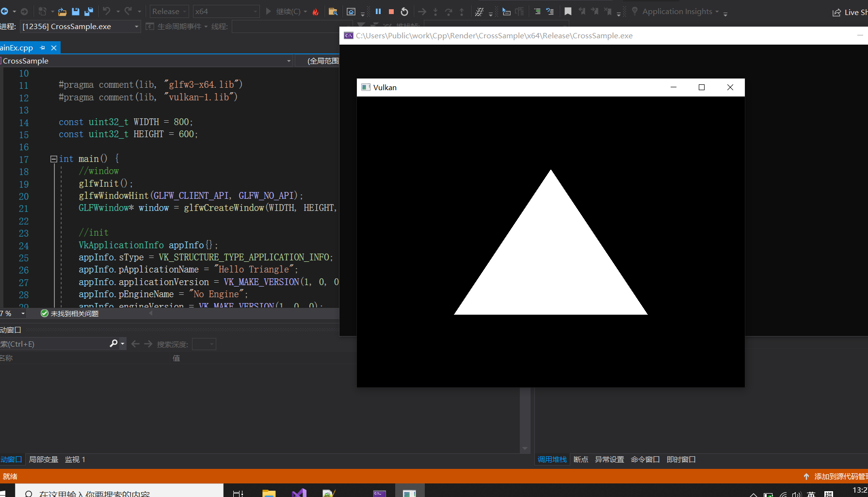Click the Live Share icon
Screen dimensions: 868x497
[849, 13]
